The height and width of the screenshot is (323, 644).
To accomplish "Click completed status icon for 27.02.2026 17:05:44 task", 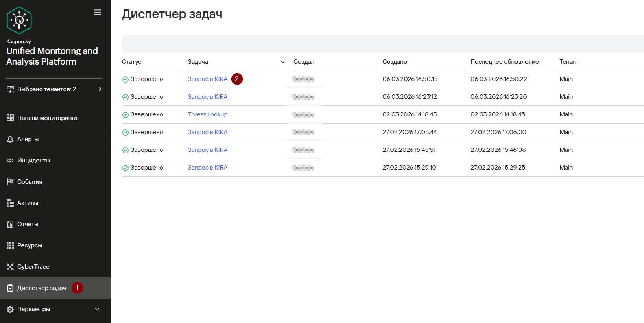I will (125, 133).
